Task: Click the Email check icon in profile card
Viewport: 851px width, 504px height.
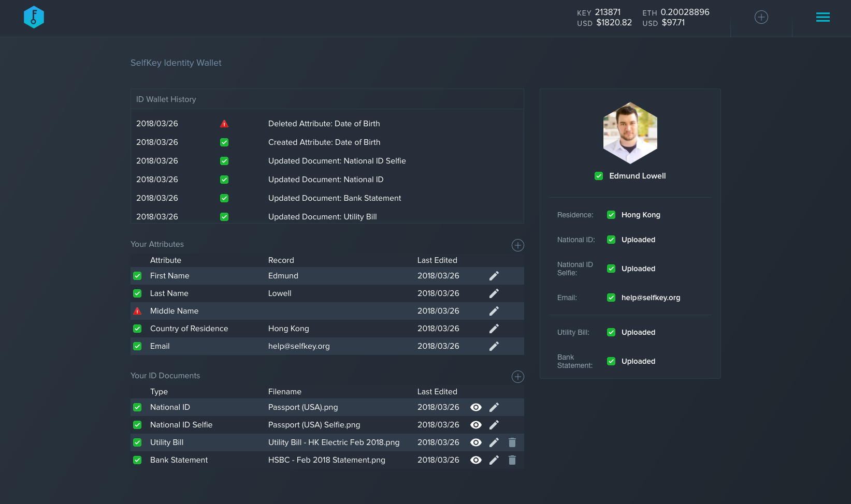Action: [x=611, y=298]
